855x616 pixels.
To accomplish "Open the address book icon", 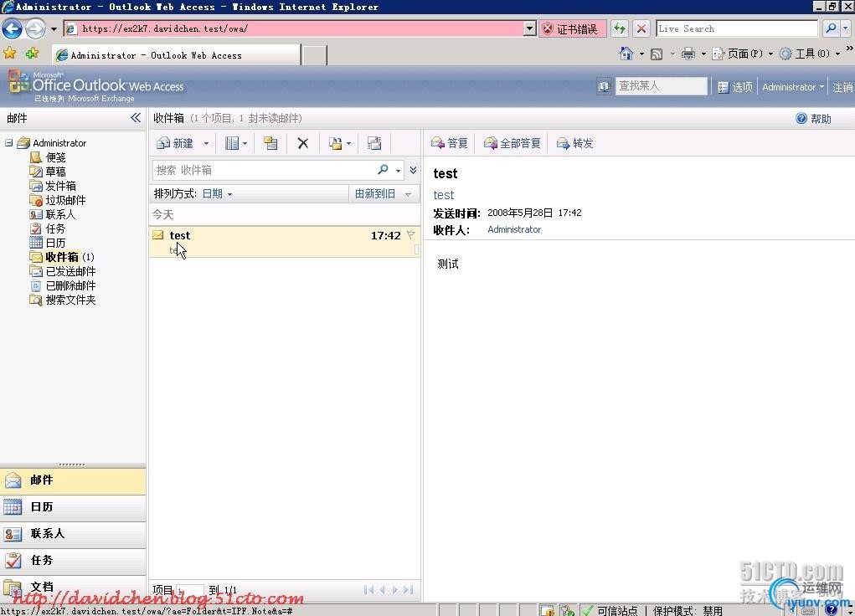I will [604, 87].
